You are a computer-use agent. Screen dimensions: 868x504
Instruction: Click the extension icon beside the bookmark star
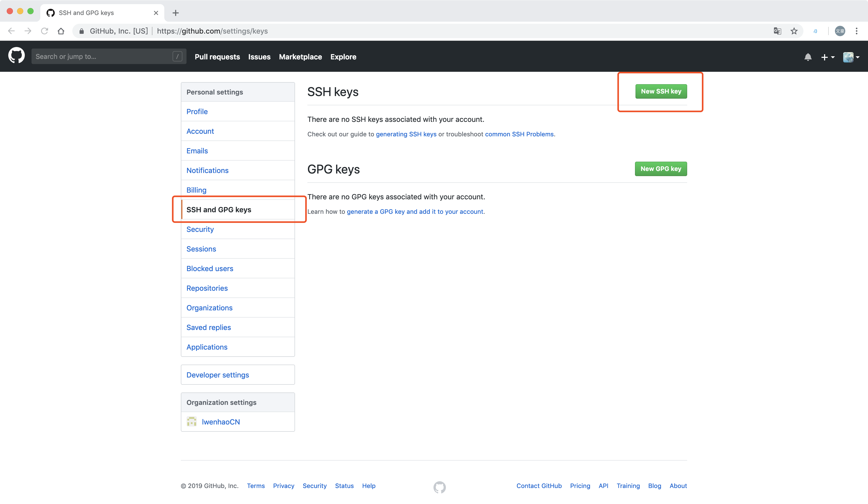815,31
